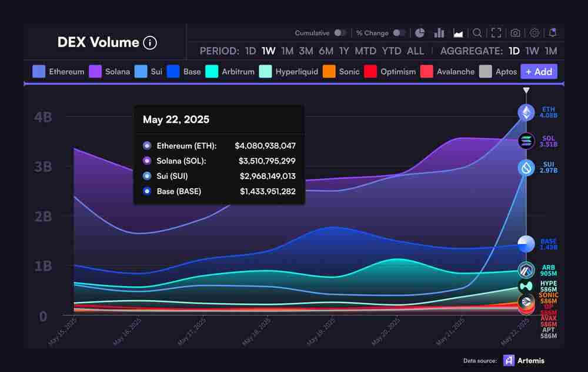Turn on the % Change switch
Screen dimensions: 588x372
pyautogui.click(x=399, y=33)
